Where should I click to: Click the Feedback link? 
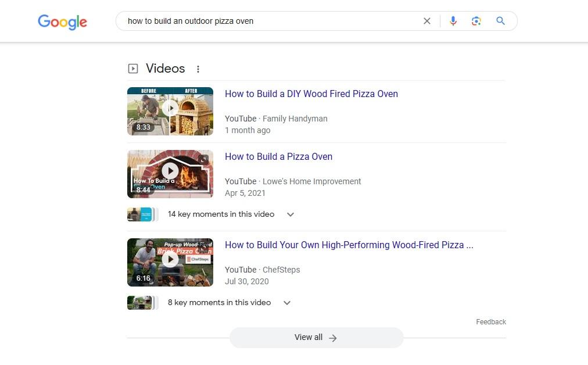(x=490, y=322)
